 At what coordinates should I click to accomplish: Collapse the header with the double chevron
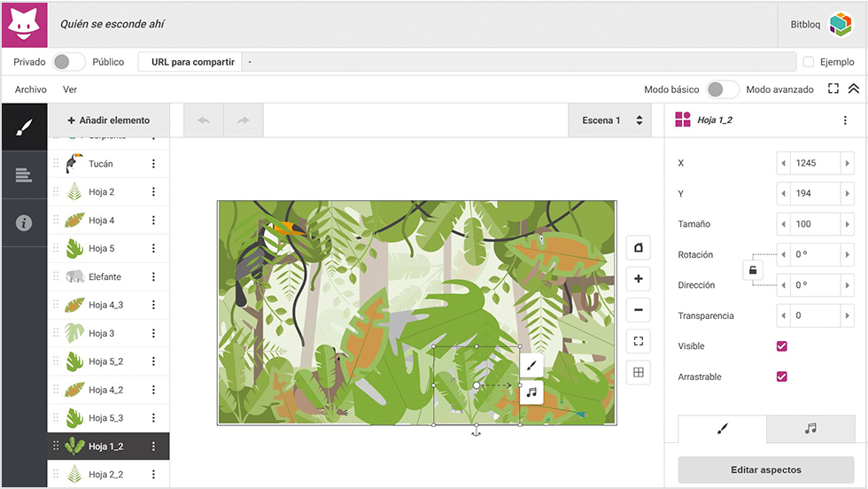854,89
